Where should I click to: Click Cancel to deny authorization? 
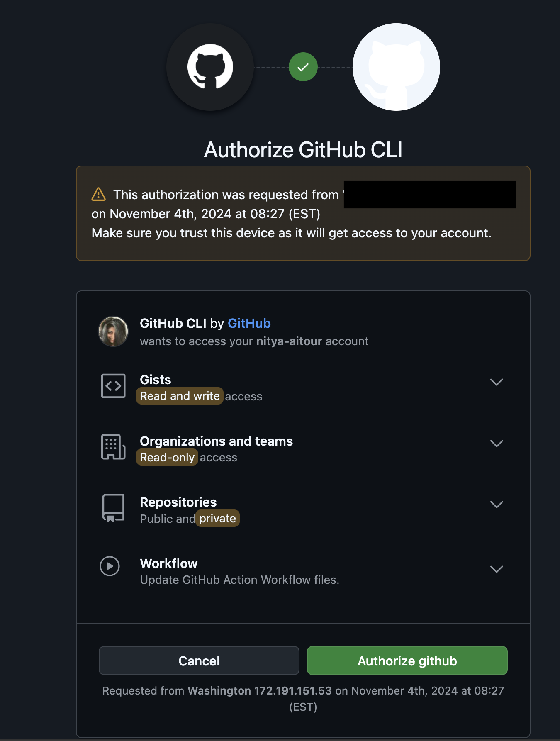coord(199,661)
